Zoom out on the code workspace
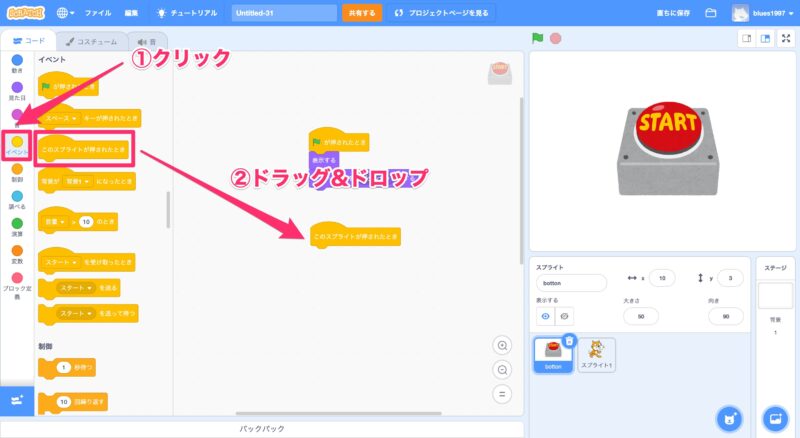The height and width of the screenshot is (438, 800). click(x=503, y=369)
